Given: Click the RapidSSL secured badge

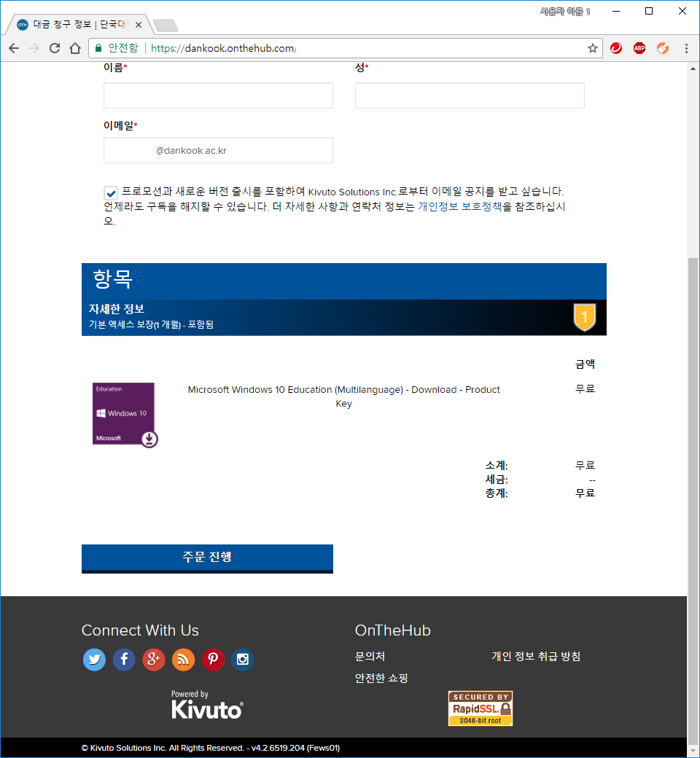Looking at the screenshot, I should [480, 708].
